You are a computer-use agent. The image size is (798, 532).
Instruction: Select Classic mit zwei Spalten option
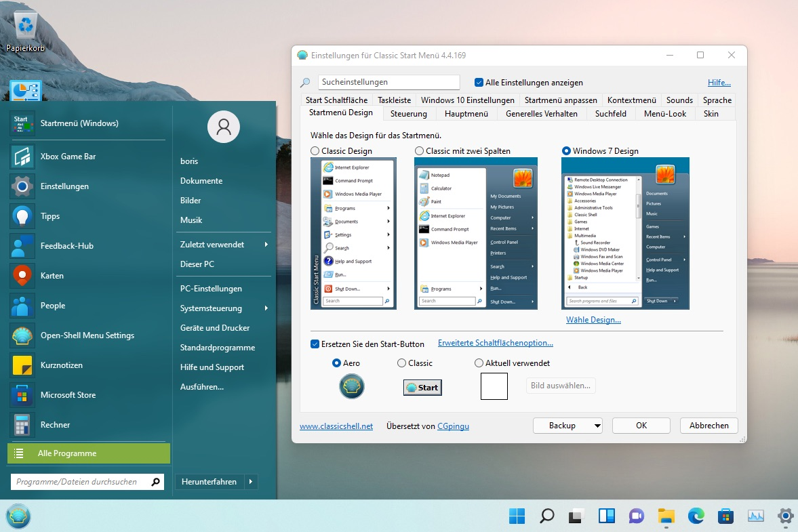(420, 151)
